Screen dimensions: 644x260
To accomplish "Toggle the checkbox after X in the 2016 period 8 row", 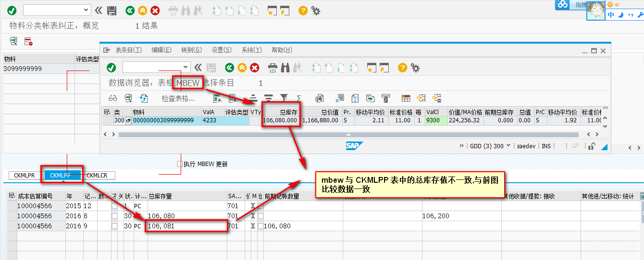I will click(x=260, y=216).
